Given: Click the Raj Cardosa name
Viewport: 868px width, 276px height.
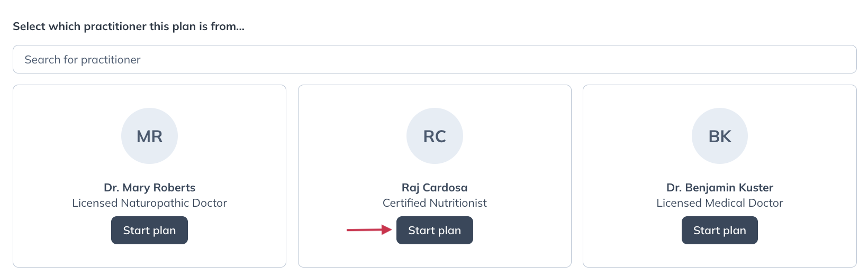Looking at the screenshot, I should [435, 188].
